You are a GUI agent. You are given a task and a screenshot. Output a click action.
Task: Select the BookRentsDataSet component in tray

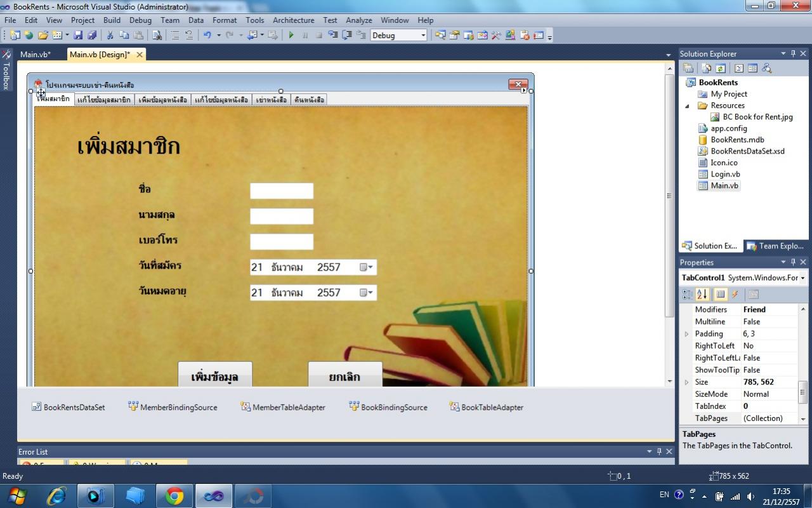pyautogui.click(x=69, y=407)
